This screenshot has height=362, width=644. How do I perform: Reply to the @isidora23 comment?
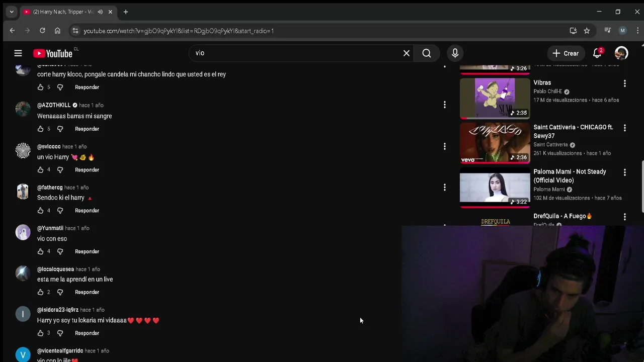coord(87,333)
